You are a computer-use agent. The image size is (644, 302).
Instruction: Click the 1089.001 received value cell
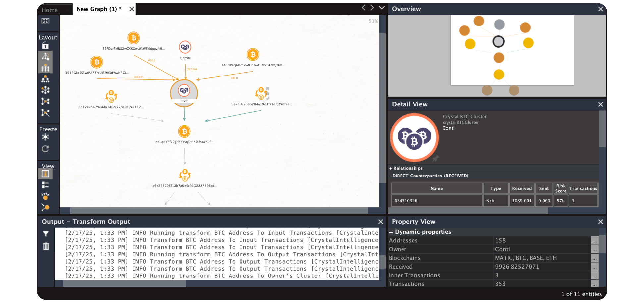click(522, 201)
